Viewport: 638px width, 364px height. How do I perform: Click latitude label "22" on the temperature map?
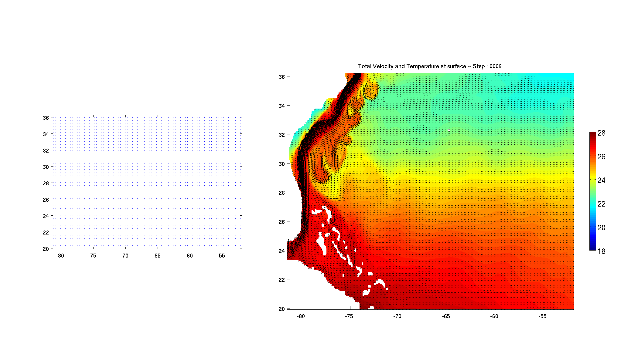pos(282,280)
